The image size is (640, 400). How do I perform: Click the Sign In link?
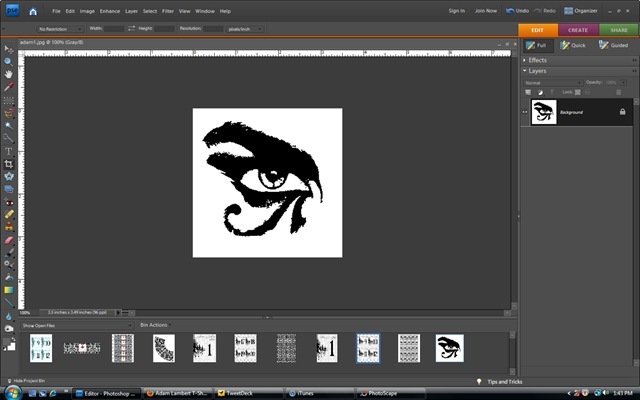[456, 10]
